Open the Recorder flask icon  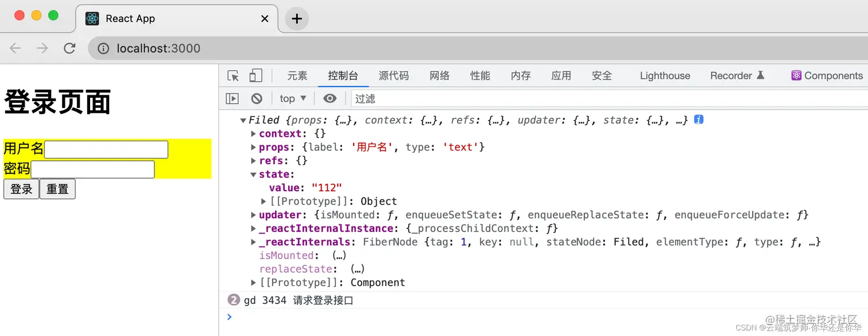(x=761, y=75)
